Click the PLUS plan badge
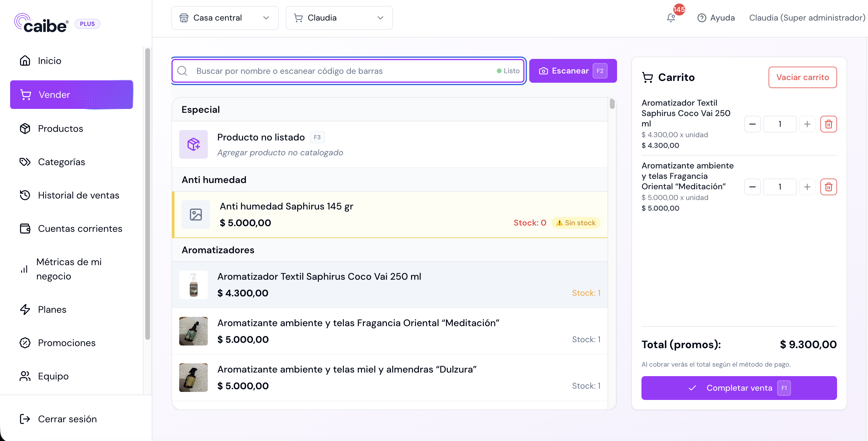 (87, 24)
